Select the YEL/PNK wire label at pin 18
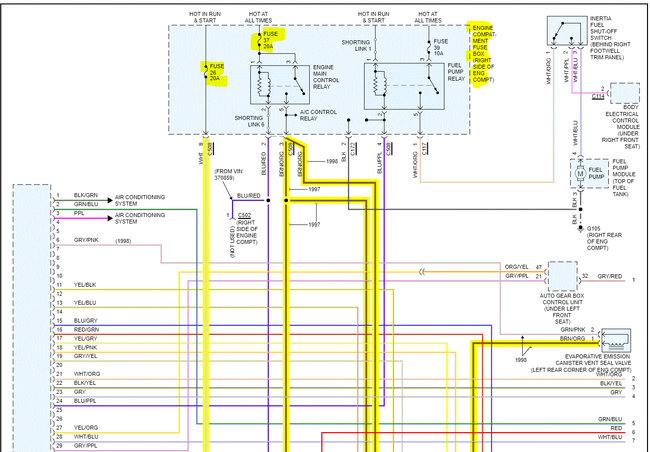This screenshot has height=452, width=650. [x=85, y=348]
